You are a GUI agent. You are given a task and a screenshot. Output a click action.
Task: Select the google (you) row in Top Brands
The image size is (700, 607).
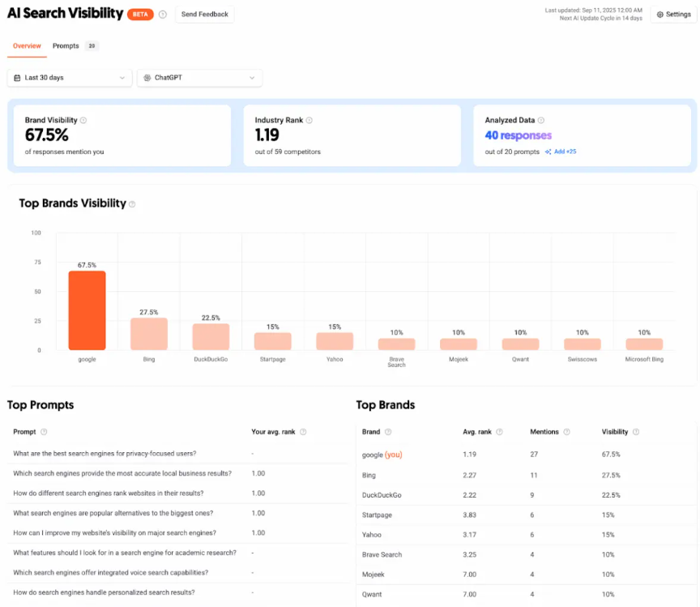point(381,455)
